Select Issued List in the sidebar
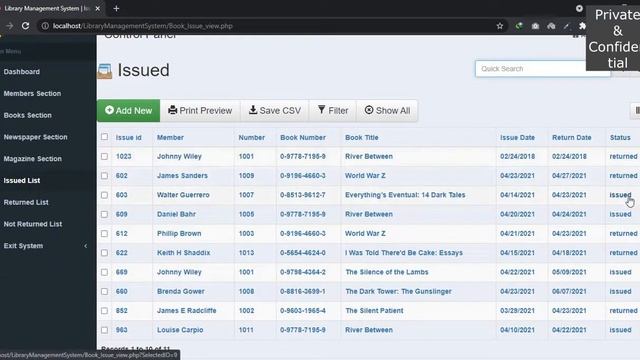This screenshot has width=640, height=360. pos(22,180)
